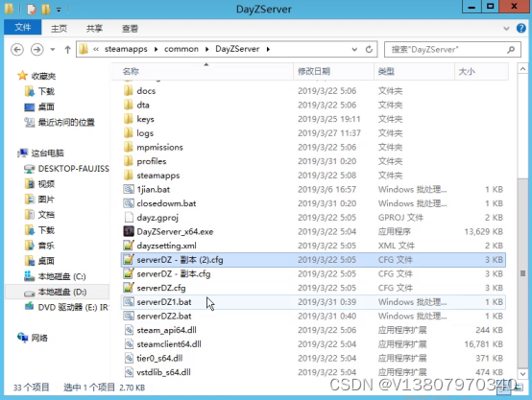Image resolution: width=532 pixels, height=400 pixels.
Task: Open Quick Access Toolbar customize dropdown
Action: click(x=59, y=10)
